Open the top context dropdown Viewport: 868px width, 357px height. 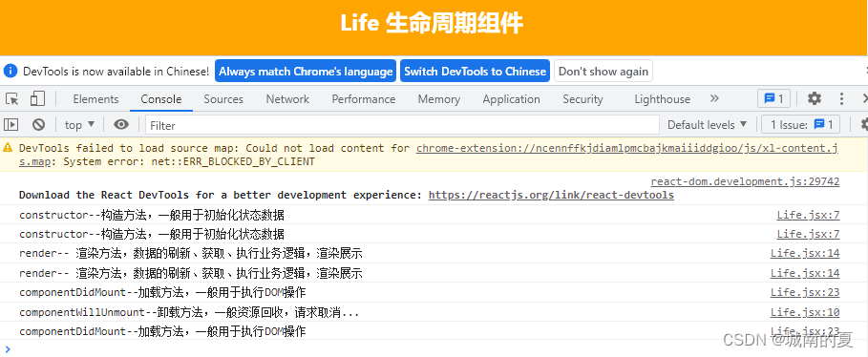pos(79,124)
